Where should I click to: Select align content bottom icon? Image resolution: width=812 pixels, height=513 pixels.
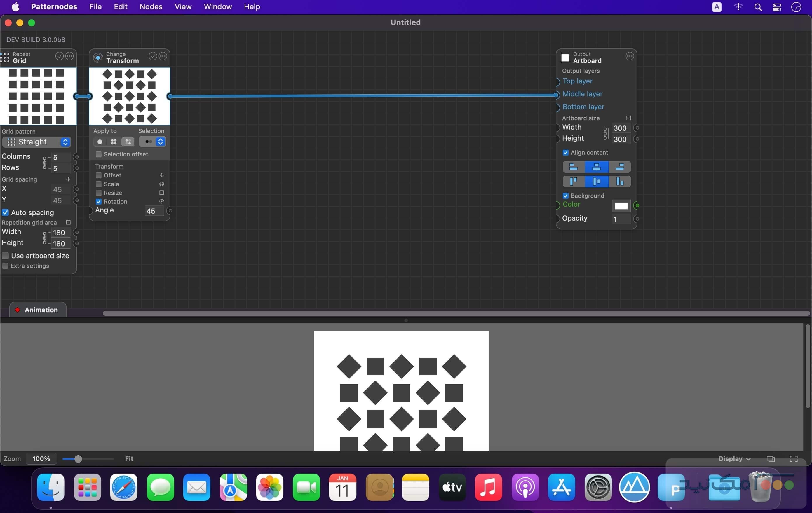(x=620, y=182)
